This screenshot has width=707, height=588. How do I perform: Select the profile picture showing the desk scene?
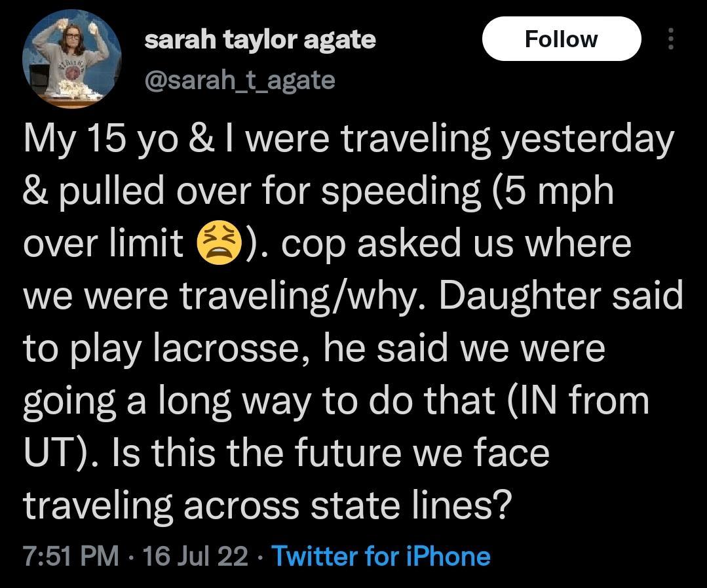click(x=71, y=59)
